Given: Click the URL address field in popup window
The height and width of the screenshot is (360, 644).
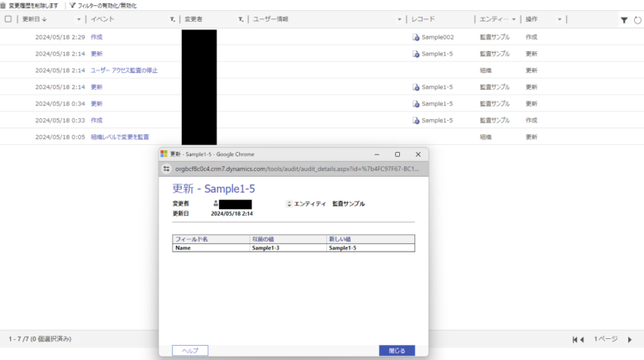Looking at the screenshot, I should click(x=293, y=169).
